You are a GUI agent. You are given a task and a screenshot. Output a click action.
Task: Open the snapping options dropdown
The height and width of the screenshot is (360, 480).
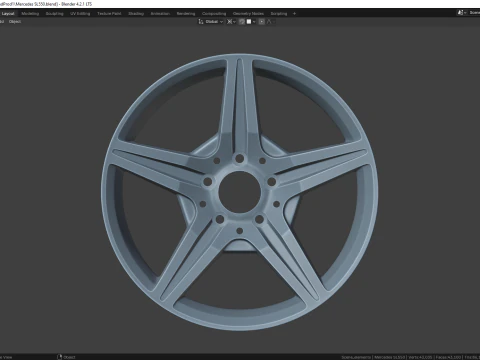pyautogui.click(x=251, y=22)
